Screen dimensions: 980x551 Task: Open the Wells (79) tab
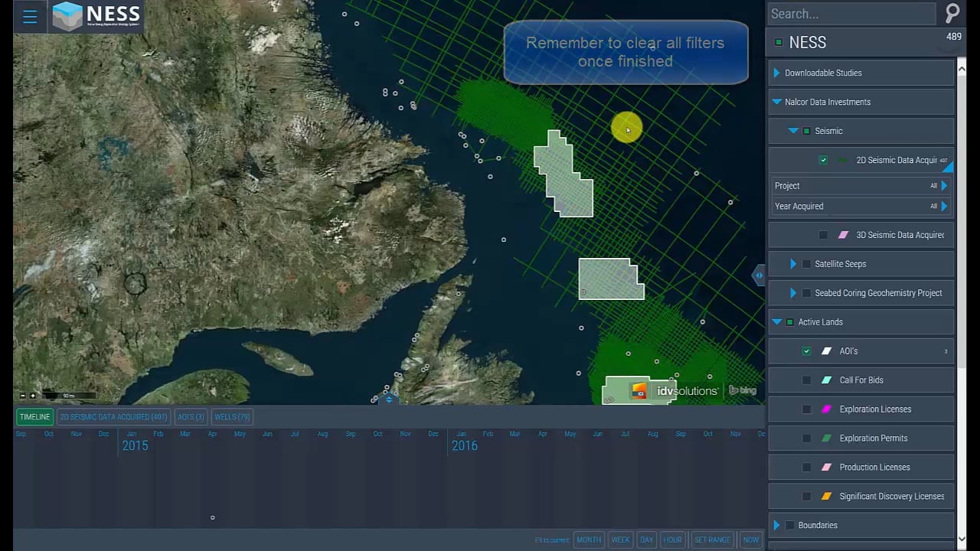[x=232, y=417]
